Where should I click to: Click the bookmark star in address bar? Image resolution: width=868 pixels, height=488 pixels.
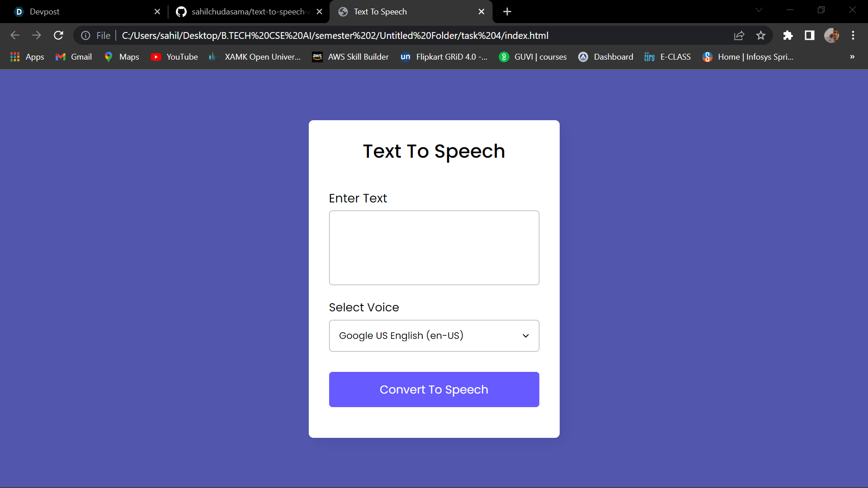tap(761, 35)
